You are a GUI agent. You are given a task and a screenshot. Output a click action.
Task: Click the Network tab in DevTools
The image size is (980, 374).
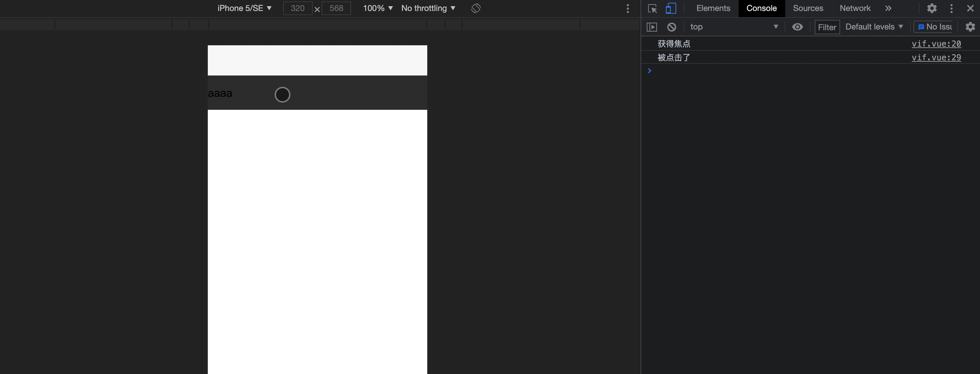click(x=854, y=8)
